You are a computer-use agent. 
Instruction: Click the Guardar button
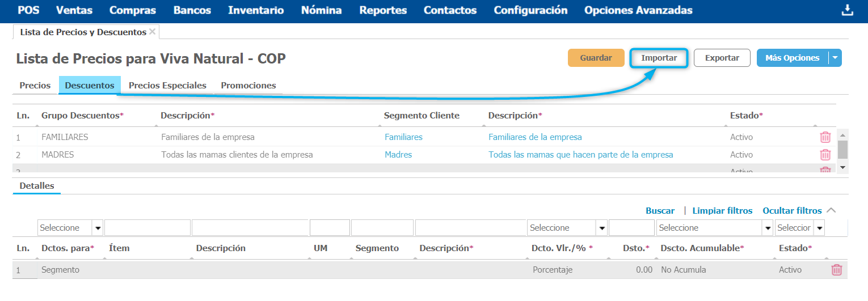coord(596,58)
